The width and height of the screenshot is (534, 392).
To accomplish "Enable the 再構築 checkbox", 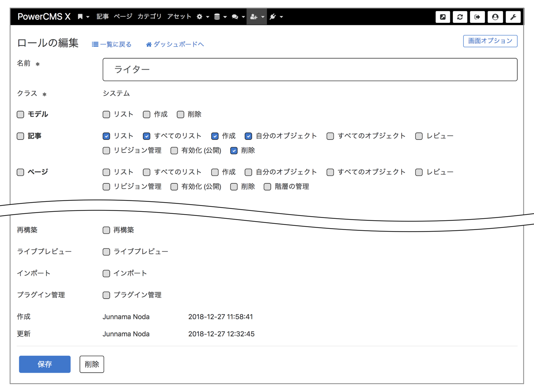I will (106, 230).
